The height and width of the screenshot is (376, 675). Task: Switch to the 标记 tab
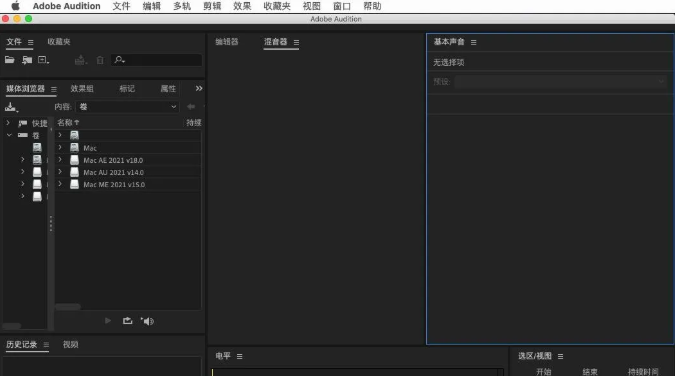127,89
